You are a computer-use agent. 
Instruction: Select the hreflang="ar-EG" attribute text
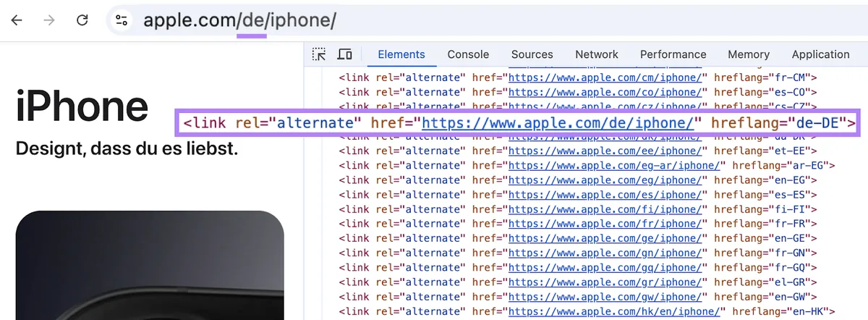coord(780,165)
